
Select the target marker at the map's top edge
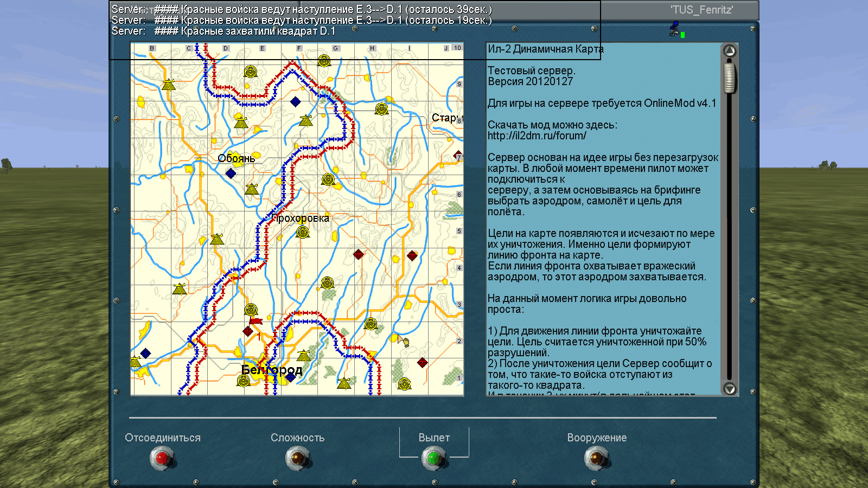[324, 61]
